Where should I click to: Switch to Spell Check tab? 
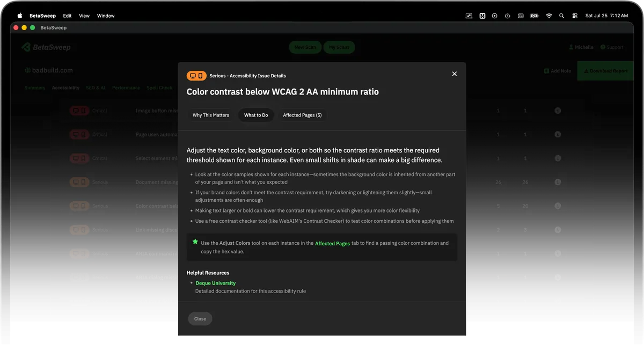coord(159,88)
